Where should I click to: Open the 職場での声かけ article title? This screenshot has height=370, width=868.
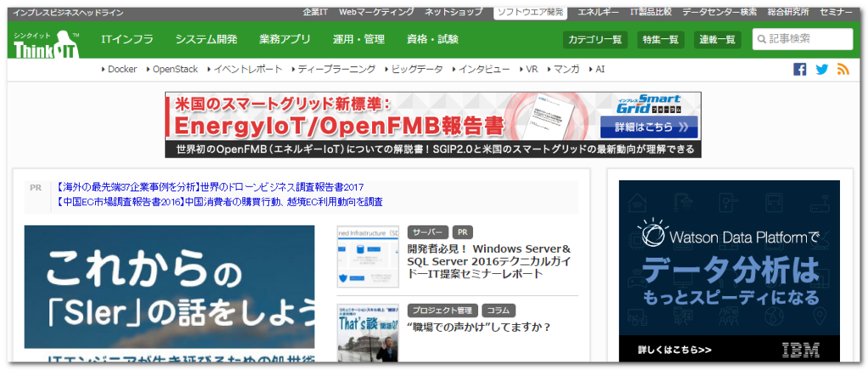coord(479,328)
